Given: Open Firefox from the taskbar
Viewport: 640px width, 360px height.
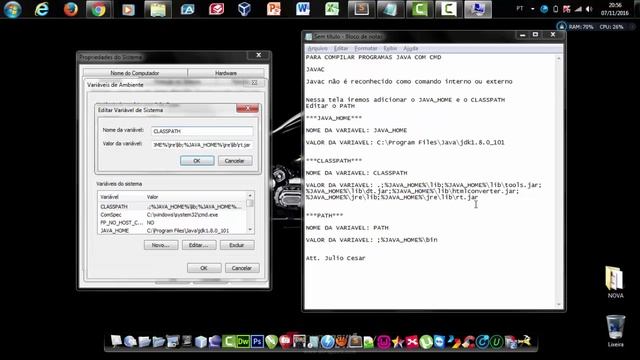Looking at the screenshot, I should (71, 9).
